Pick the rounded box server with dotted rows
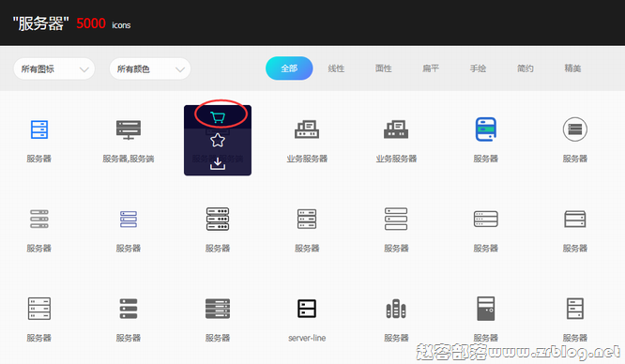Viewport: 625px width, 364px height. 485,219
